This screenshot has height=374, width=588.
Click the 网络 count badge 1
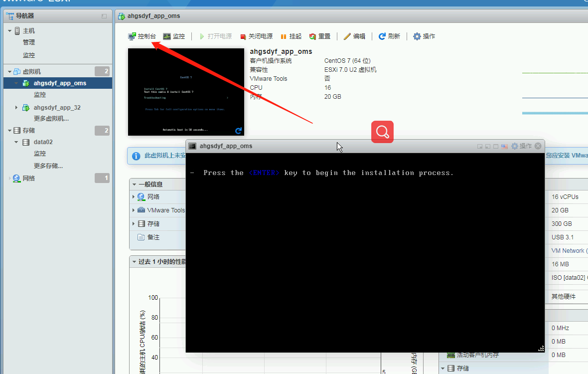(102, 178)
